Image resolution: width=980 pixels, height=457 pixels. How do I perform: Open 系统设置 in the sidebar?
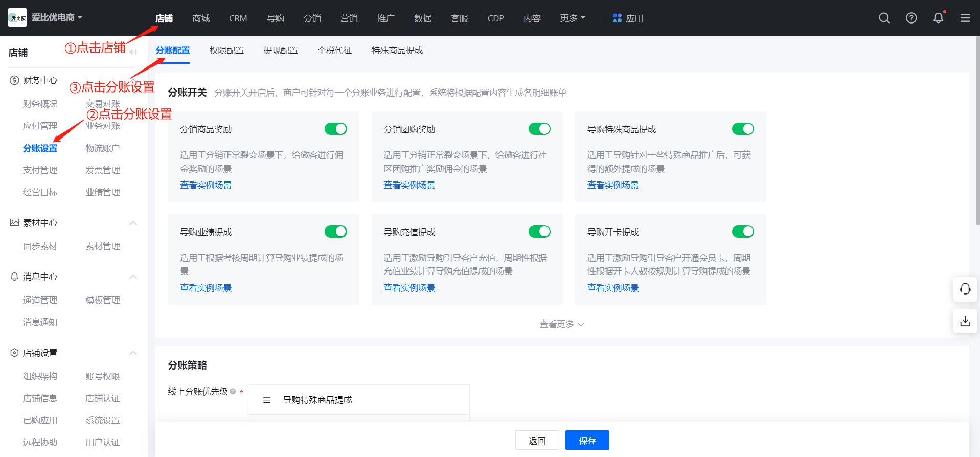pyautogui.click(x=103, y=420)
